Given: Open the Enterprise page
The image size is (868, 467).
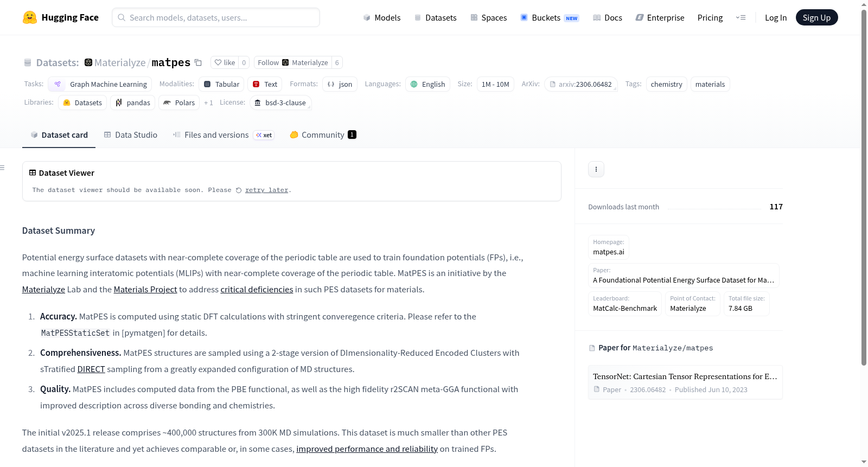Looking at the screenshot, I should [660, 17].
